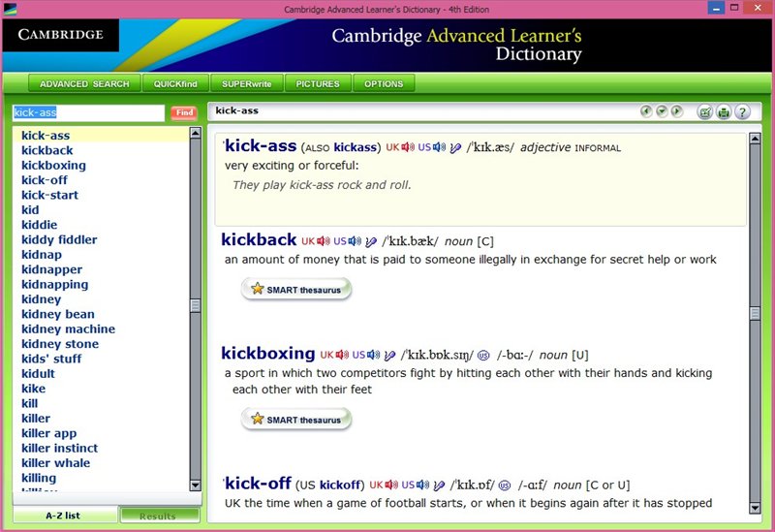The width and height of the screenshot is (775, 532).
Task: Select kickback in the word list
Action: 46,150
